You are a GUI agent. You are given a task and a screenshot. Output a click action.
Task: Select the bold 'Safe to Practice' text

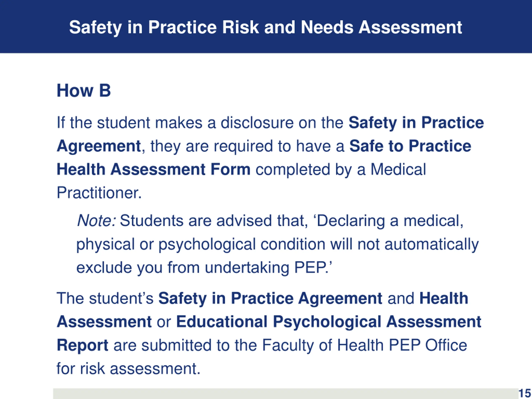pos(410,146)
